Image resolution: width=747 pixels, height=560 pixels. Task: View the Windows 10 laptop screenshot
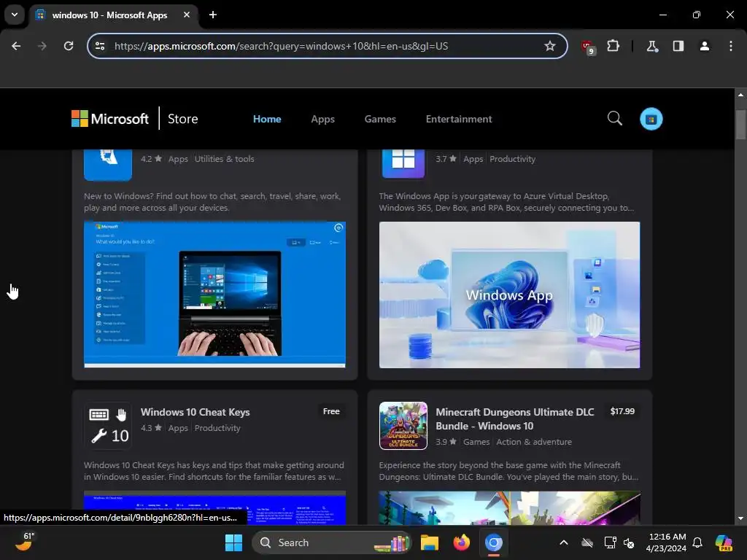[214, 295]
